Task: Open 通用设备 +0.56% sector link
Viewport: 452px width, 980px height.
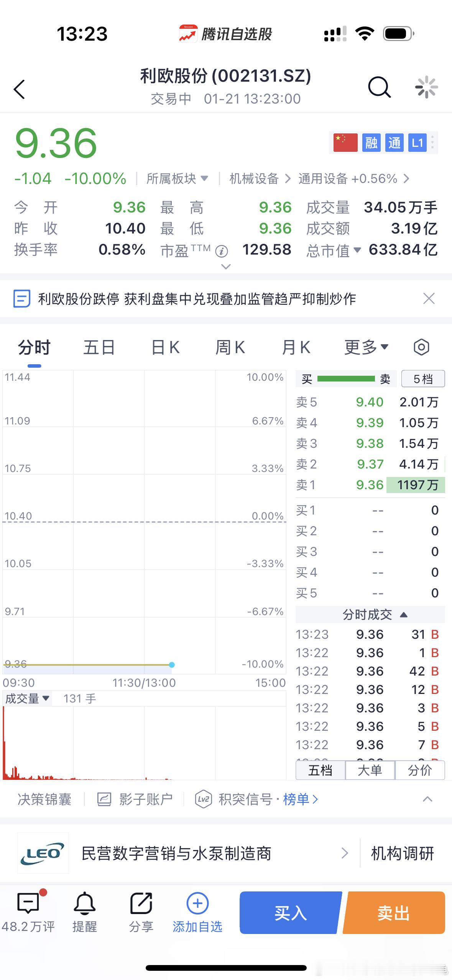Action: point(353,179)
